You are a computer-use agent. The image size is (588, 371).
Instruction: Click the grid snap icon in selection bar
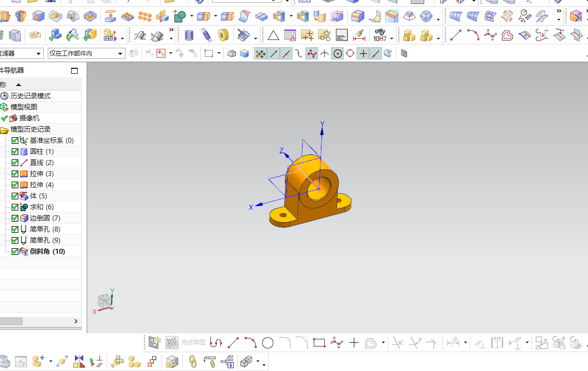[404, 54]
